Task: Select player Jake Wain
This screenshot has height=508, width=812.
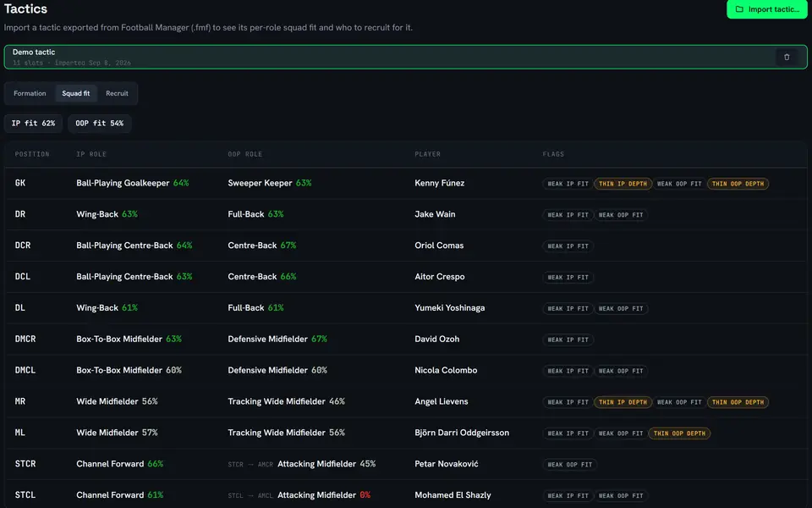Action: [435, 214]
